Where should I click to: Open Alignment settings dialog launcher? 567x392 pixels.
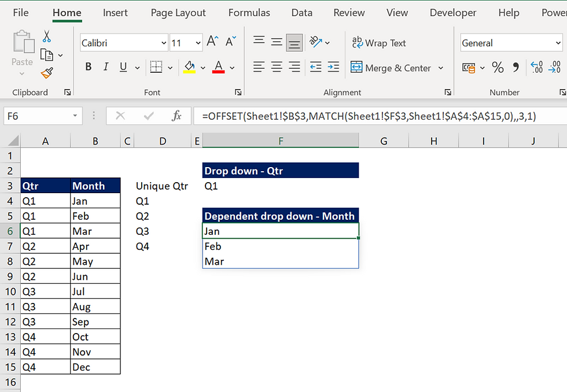pyautogui.click(x=448, y=93)
